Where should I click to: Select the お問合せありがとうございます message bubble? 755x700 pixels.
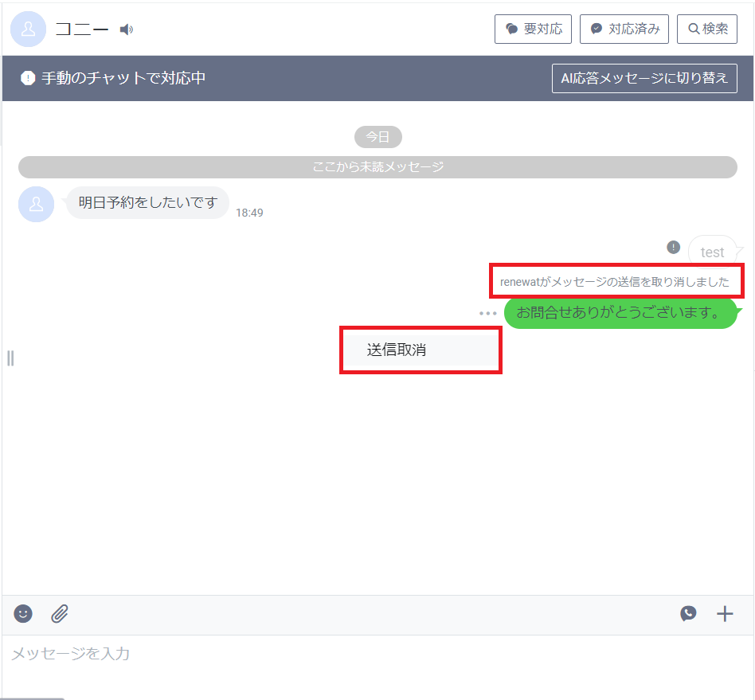620,313
